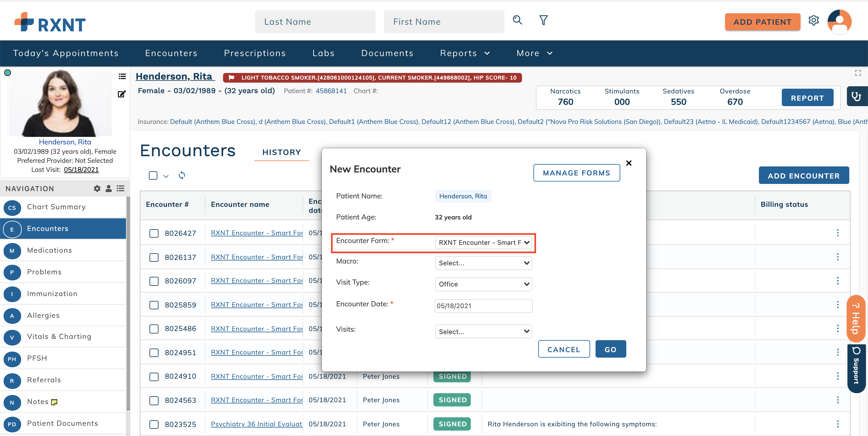The height and width of the screenshot is (436, 868).
Task: Open row menu for encounter 8026097
Action: coord(838,281)
